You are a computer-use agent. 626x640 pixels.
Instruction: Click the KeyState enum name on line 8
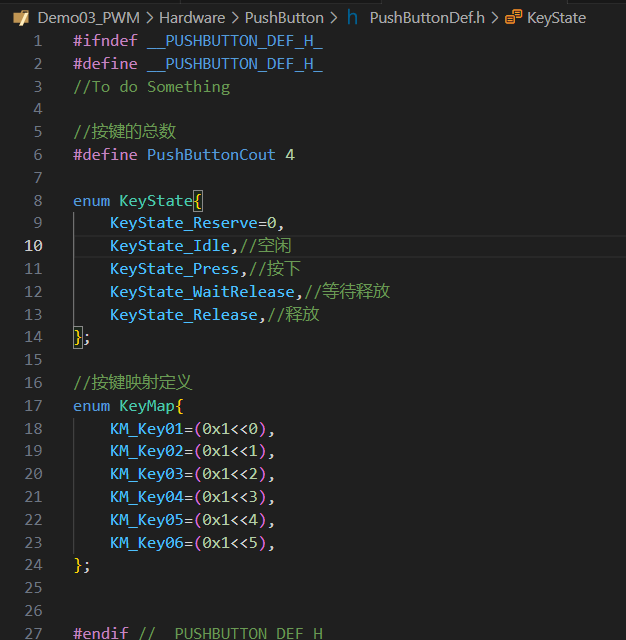[155, 201]
